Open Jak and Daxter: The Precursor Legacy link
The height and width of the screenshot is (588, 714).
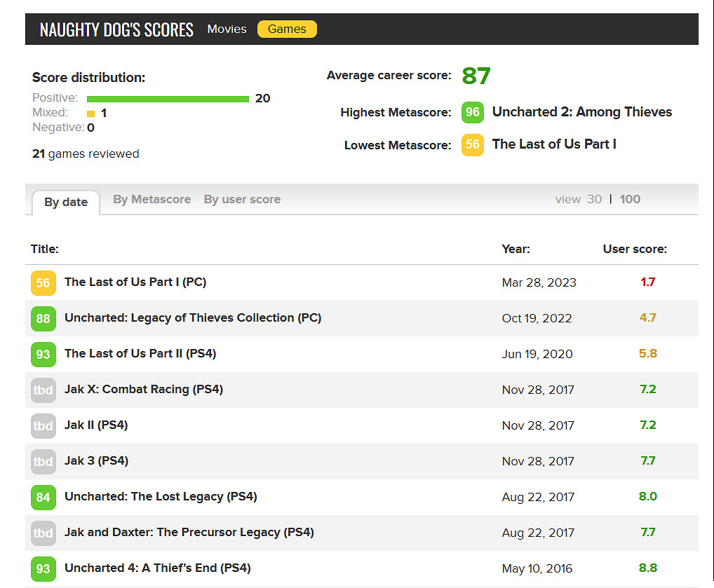189,533
